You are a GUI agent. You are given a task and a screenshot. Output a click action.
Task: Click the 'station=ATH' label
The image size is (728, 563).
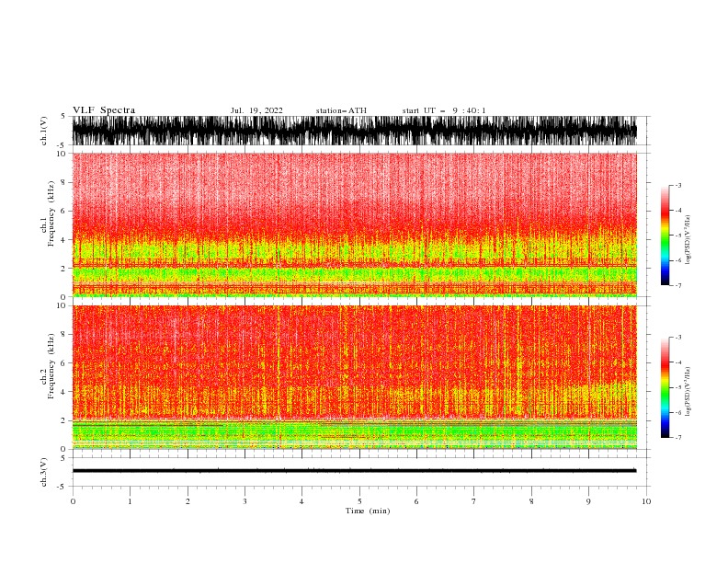coord(341,110)
